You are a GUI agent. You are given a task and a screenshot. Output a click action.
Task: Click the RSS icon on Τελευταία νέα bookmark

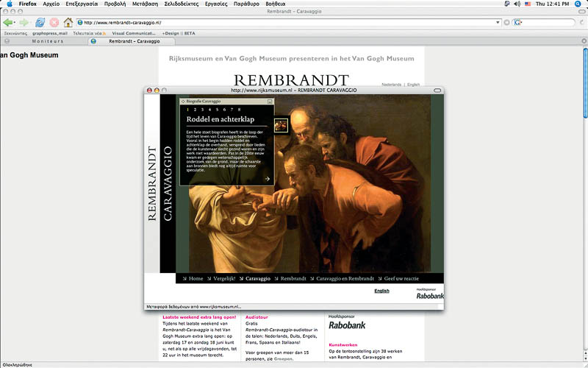104,33
